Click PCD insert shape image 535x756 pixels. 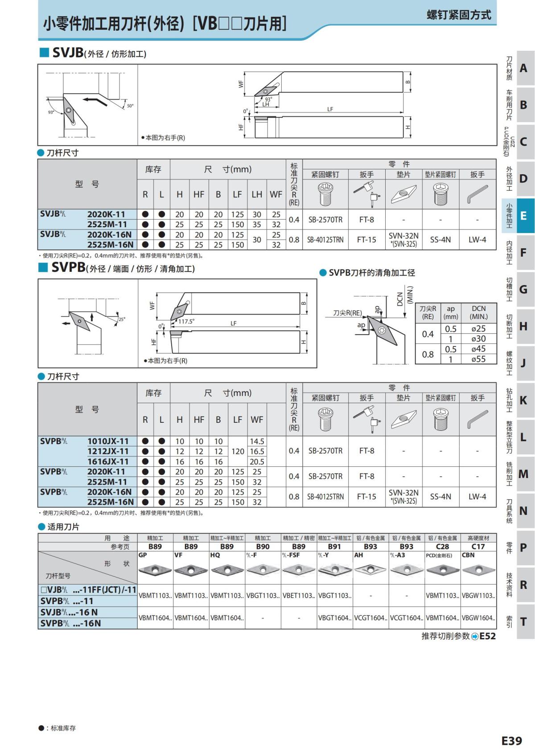[x=442, y=569]
